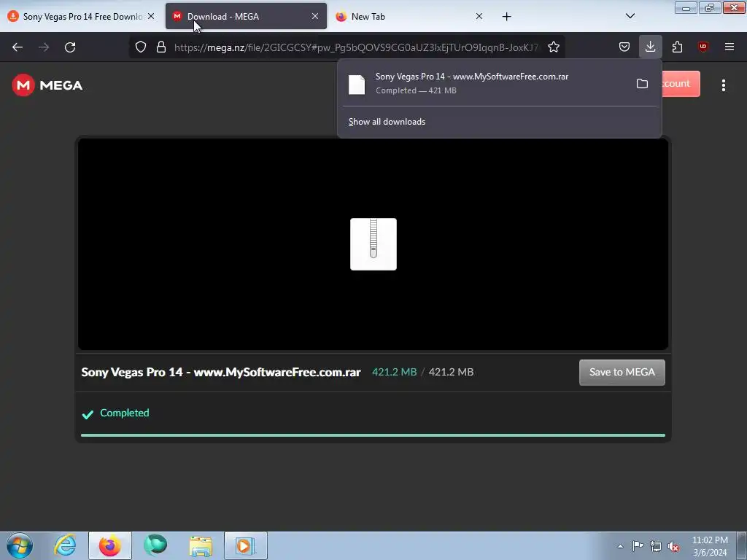
Task: Select the Download - MEGA tab
Action: 246,17
